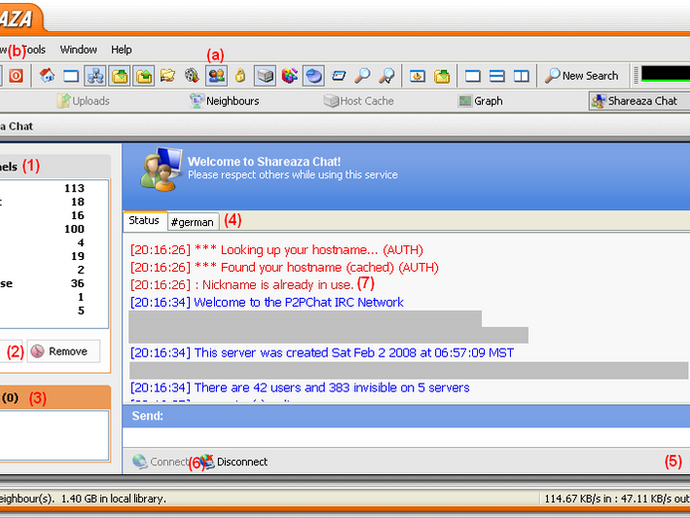The width and height of the screenshot is (690, 518).
Task: Click the 'Nickname is already in use' message
Action: coord(242,285)
